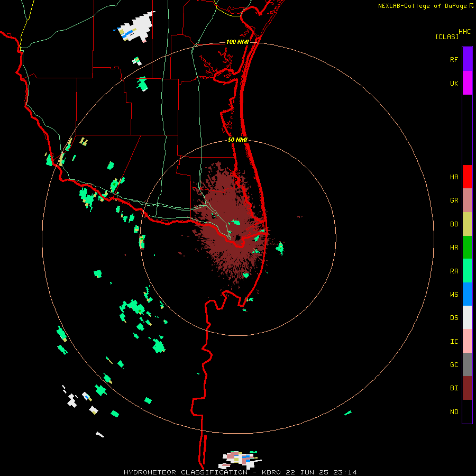Viewport: 476px width, 476px height.
Task: Click the '50 NMI' range ring label
Action: [x=237, y=140]
